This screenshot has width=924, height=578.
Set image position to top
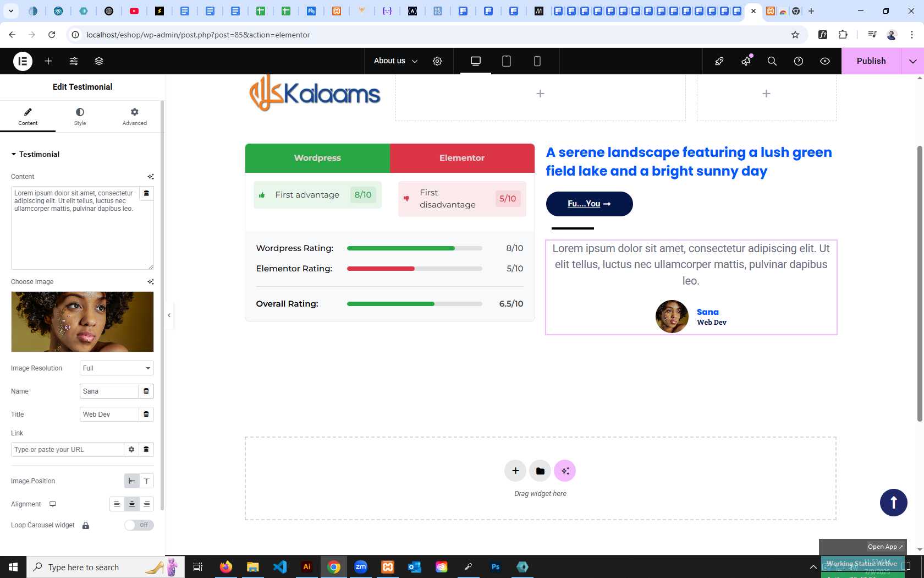tap(147, 481)
